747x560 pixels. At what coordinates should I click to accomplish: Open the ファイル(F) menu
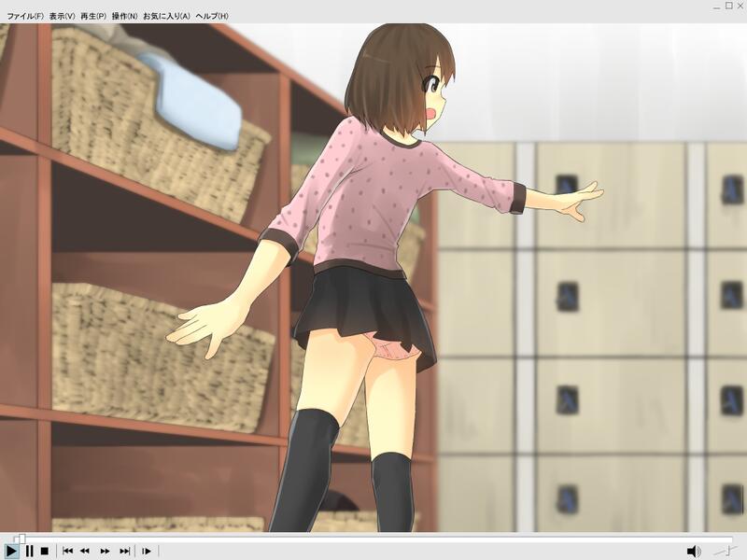[25, 17]
